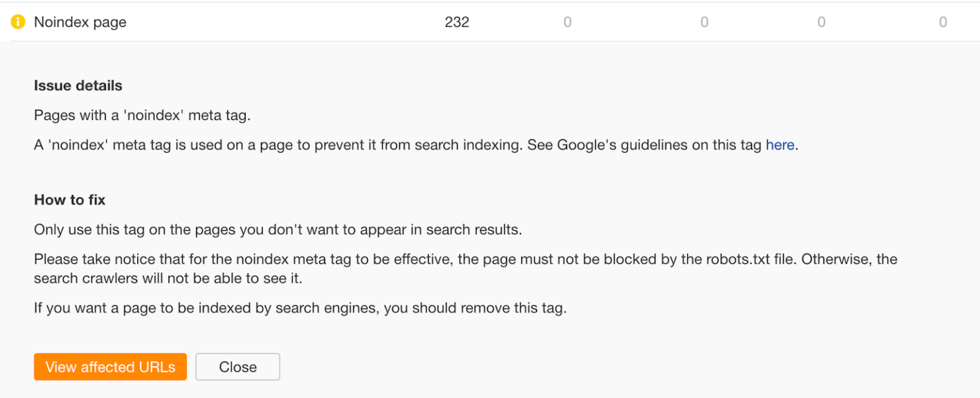
Task: Click the third zero count in the row
Action: (x=821, y=21)
